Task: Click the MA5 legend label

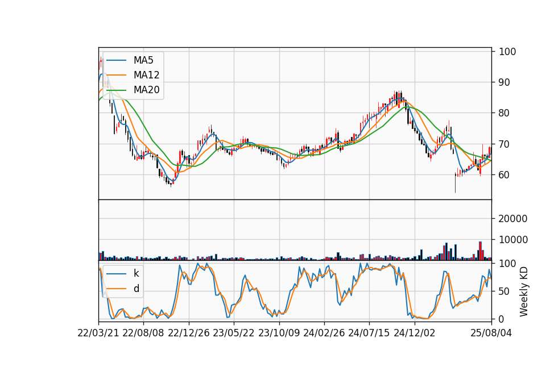Action: pyautogui.click(x=143, y=60)
